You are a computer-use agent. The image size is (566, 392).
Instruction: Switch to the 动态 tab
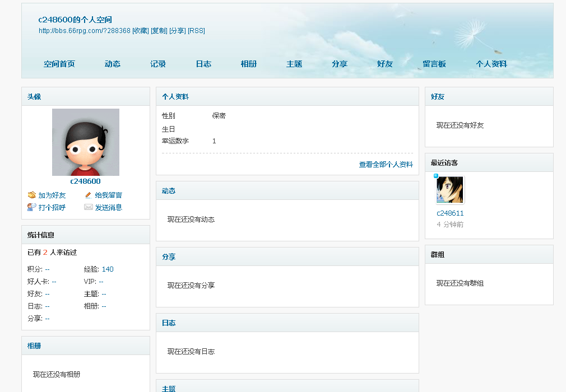(112, 64)
